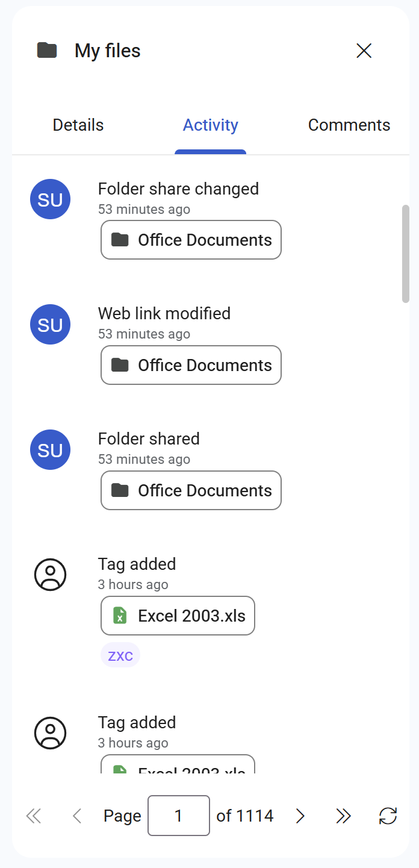Click SU avatar beside Folder share changed
This screenshot has height=868, width=419.
click(51, 199)
